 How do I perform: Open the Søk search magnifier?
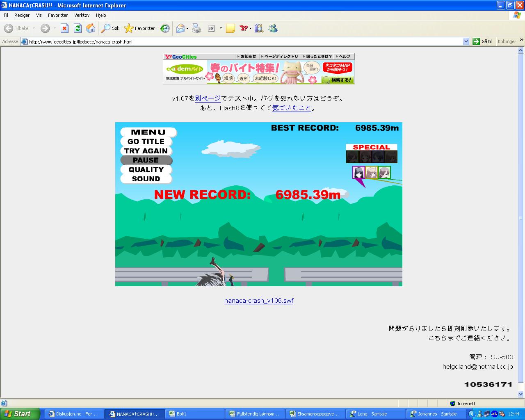pyautogui.click(x=110, y=28)
